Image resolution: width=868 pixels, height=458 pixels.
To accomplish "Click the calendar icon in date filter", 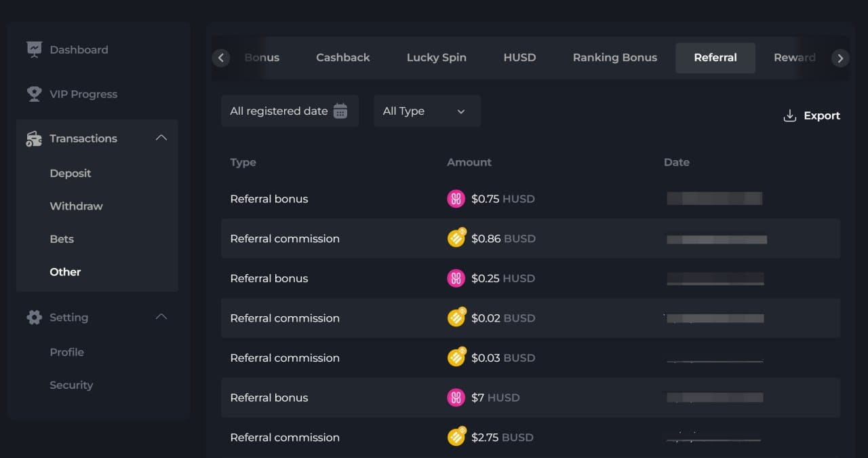I will coord(340,111).
